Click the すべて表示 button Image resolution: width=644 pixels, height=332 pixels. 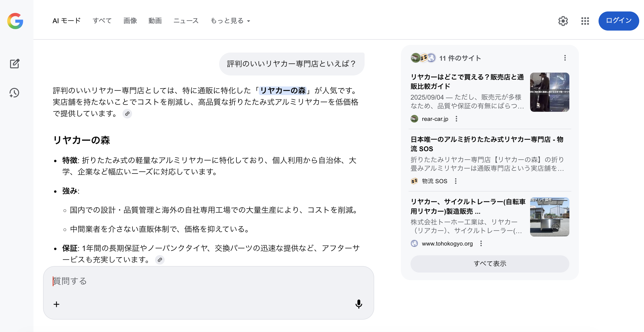(489, 264)
